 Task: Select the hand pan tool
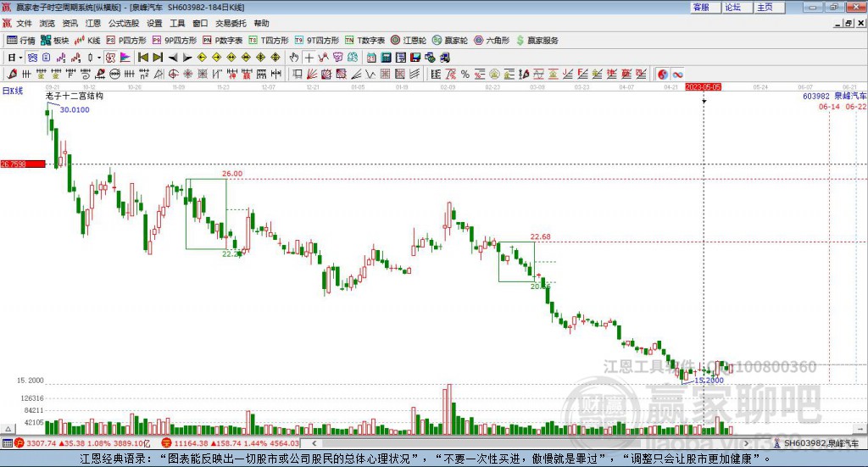293,58
